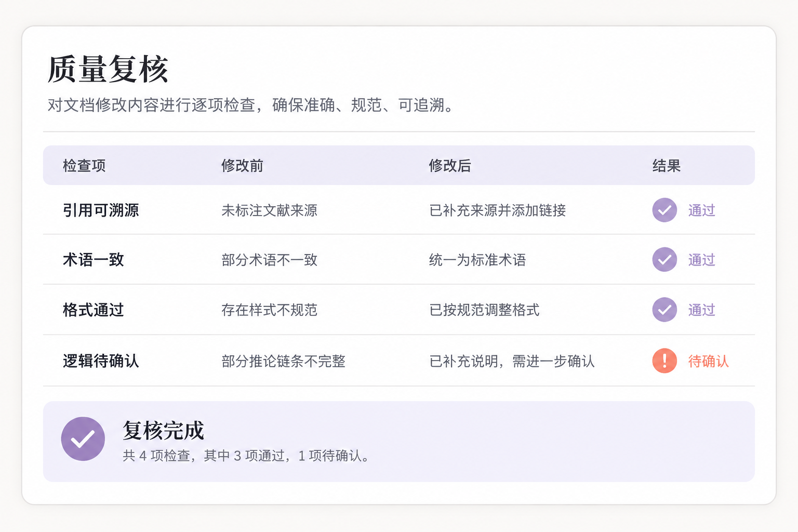The image size is (798, 532).
Task: Select the 结果 column header
Action: pos(667,166)
